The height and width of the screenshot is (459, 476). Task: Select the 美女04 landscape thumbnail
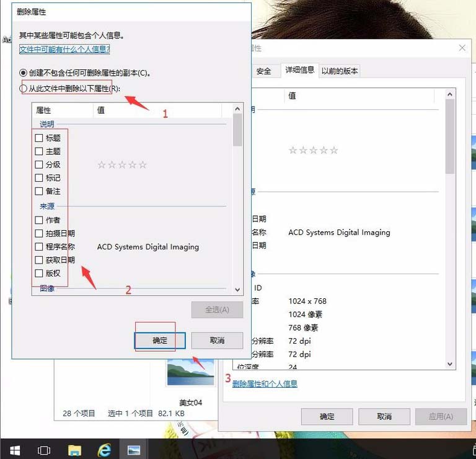pyautogui.click(x=191, y=372)
